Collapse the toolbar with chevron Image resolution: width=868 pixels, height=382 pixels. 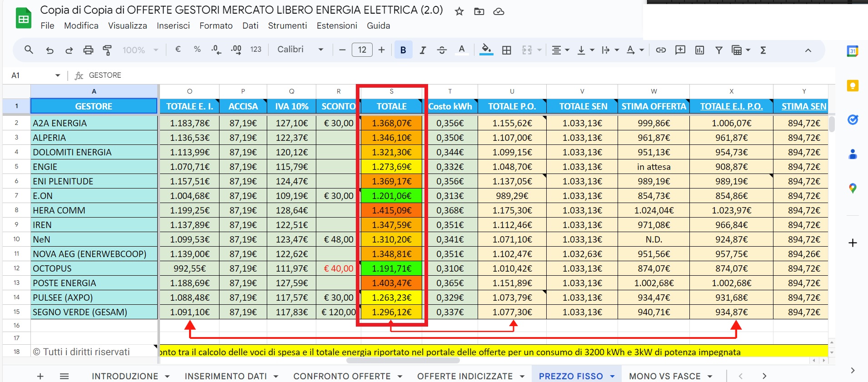point(808,50)
